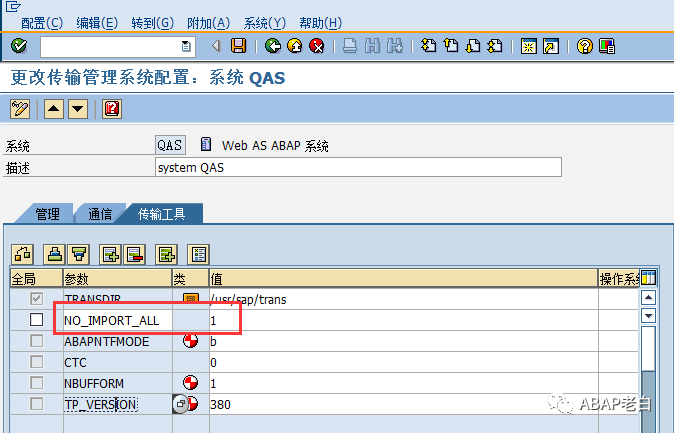The height and width of the screenshot is (433, 674).
Task: Click the Insert Row table icon
Action: point(110,254)
